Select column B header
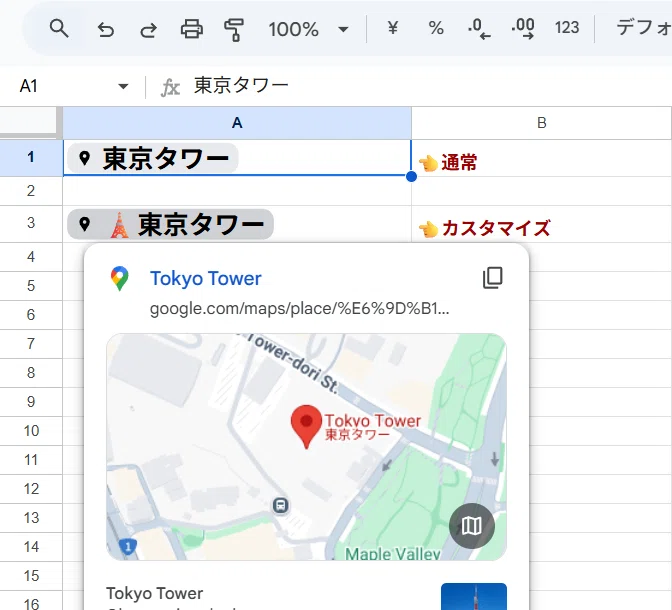 (x=541, y=123)
